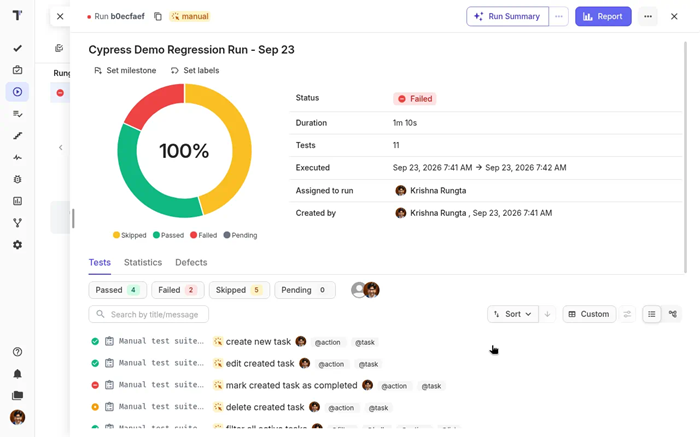Click the manual tag badge
The height and width of the screenshot is (437, 700).
pyautogui.click(x=190, y=17)
